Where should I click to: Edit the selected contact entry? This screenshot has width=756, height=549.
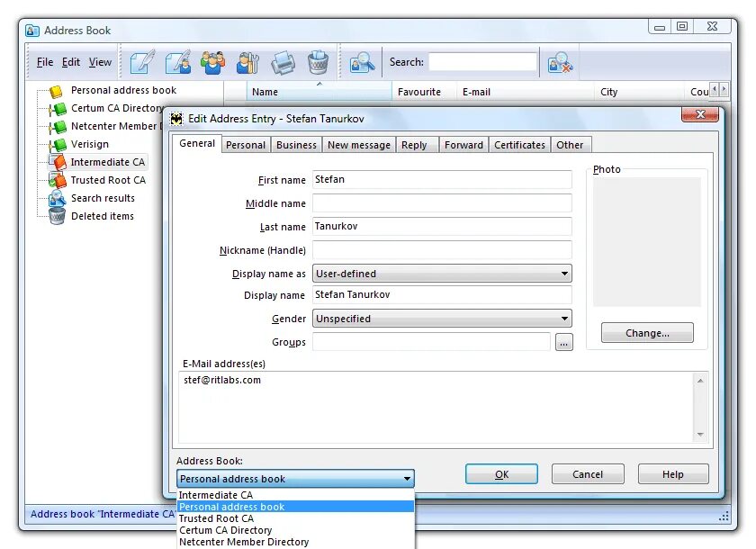[x=177, y=61]
